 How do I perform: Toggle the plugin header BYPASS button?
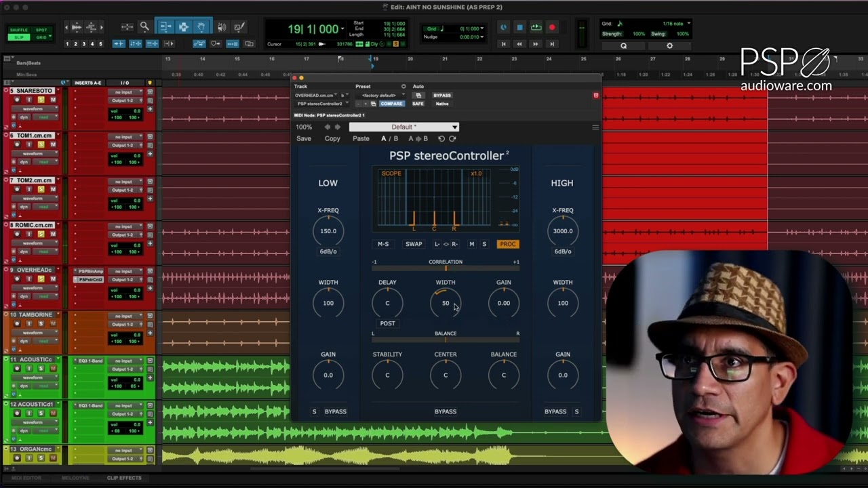click(442, 96)
